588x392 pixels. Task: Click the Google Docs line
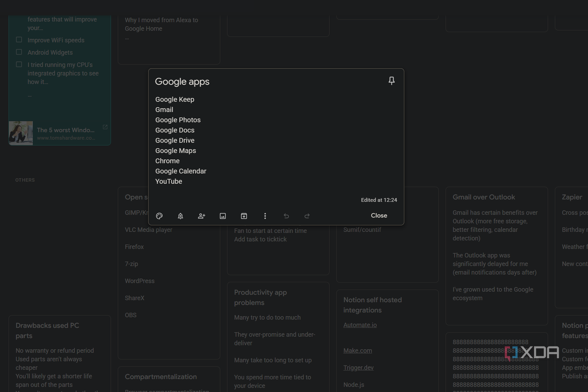175,130
